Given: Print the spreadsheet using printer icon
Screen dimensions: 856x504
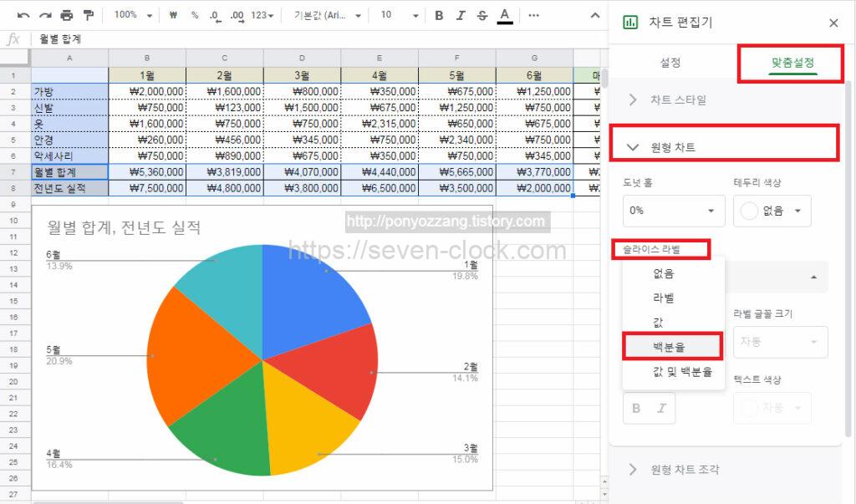Looking at the screenshot, I should (67, 15).
